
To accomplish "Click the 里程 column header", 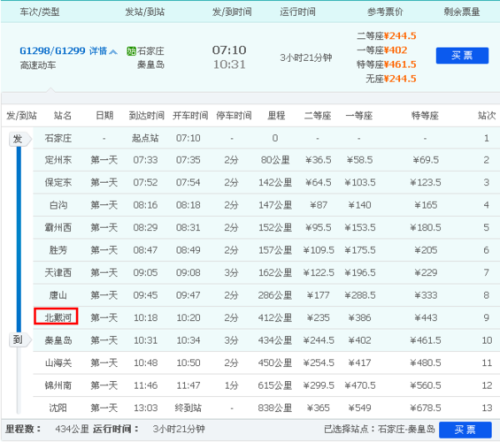I will coord(276,116).
